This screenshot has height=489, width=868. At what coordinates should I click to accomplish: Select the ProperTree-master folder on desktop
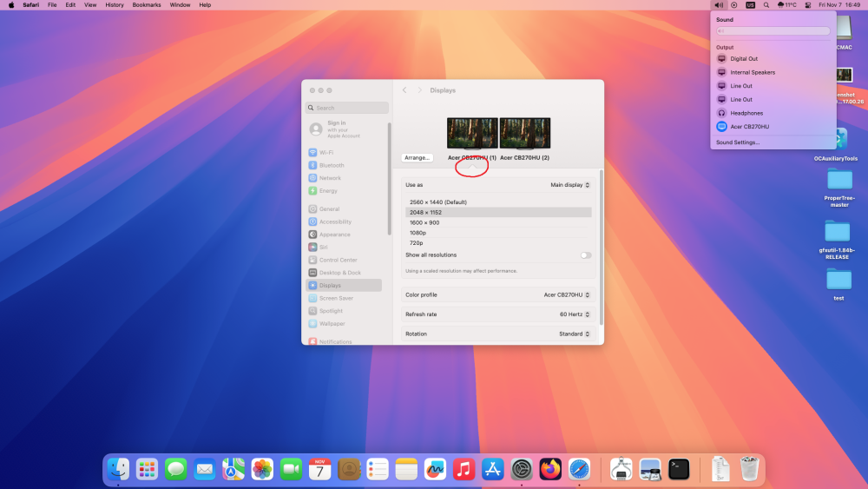pos(839,188)
